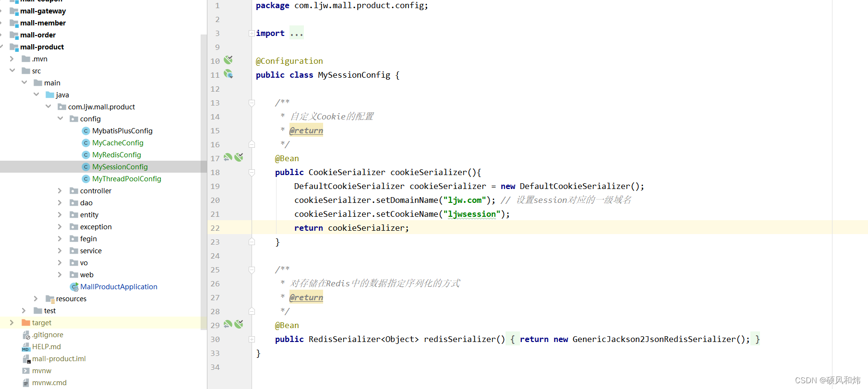Click the mall-order module icon
Viewport: 868px width, 389px height.
(x=14, y=35)
